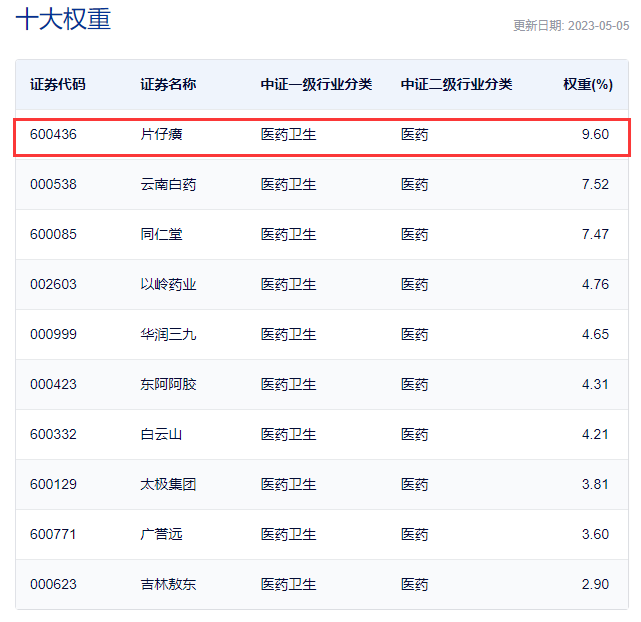The width and height of the screenshot is (641, 622).
Task: Select stock code 000623
Action: point(53,584)
